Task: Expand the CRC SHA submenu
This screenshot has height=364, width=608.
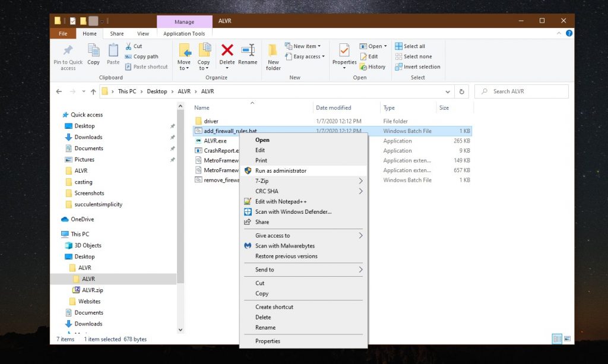Action: pyautogui.click(x=303, y=191)
